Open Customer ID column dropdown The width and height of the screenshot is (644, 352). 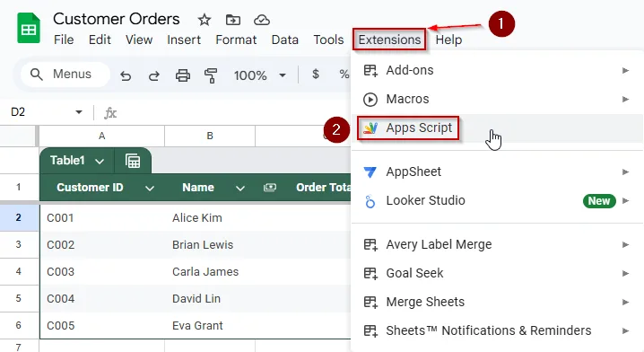tap(150, 189)
